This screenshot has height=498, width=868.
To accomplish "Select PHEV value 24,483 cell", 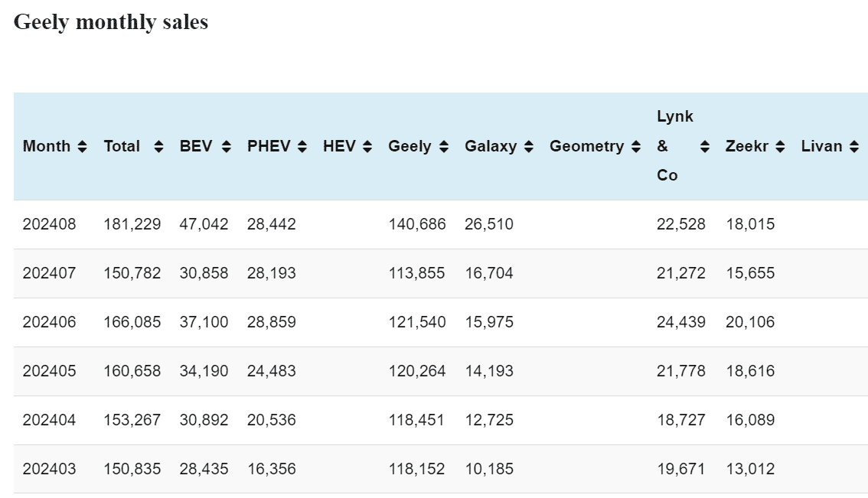I will click(x=271, y=371).
